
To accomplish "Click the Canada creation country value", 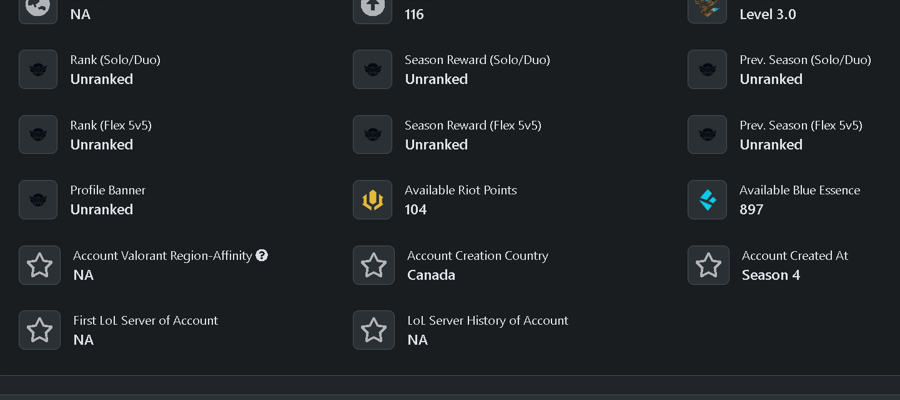I will (431, 275).
